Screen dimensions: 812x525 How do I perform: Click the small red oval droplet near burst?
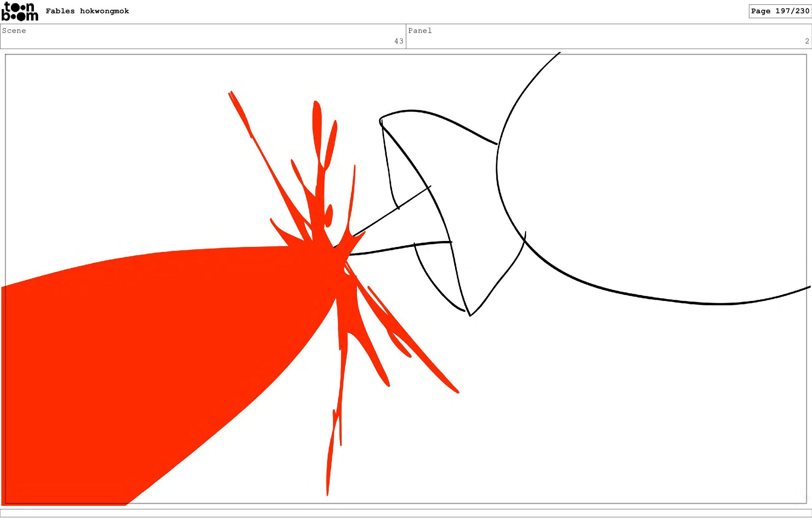329,216
